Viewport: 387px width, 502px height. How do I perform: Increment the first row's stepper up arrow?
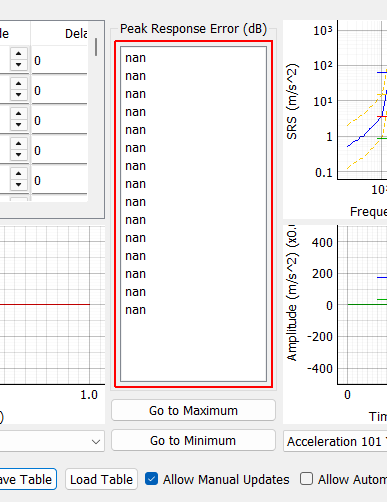click(x=19, y=53)
